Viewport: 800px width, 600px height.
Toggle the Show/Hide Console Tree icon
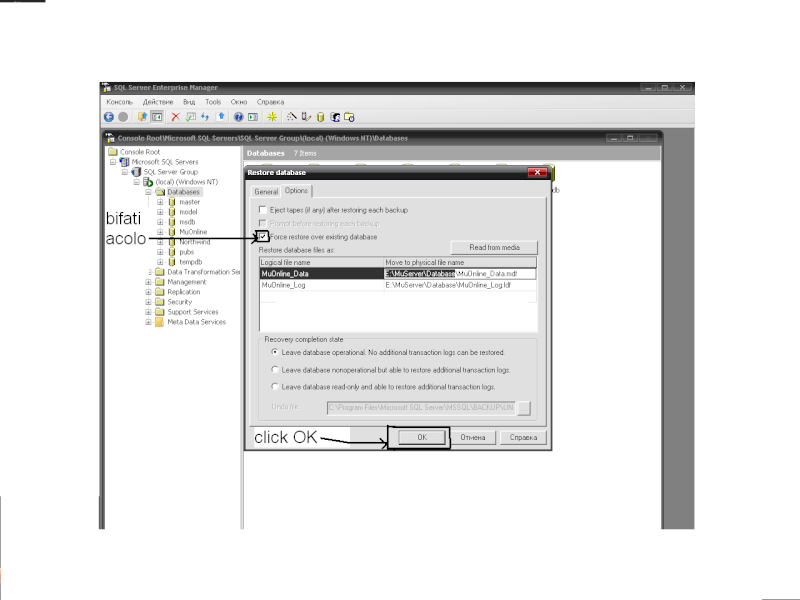coord(157,117)
